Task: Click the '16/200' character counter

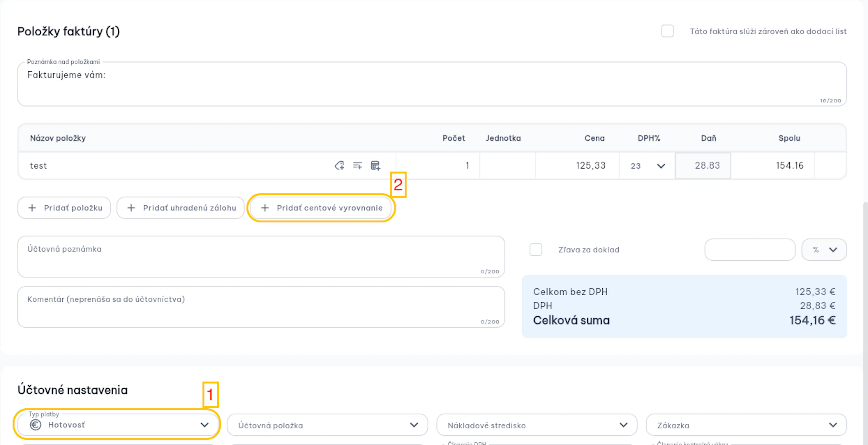Action: coord(830,100)
